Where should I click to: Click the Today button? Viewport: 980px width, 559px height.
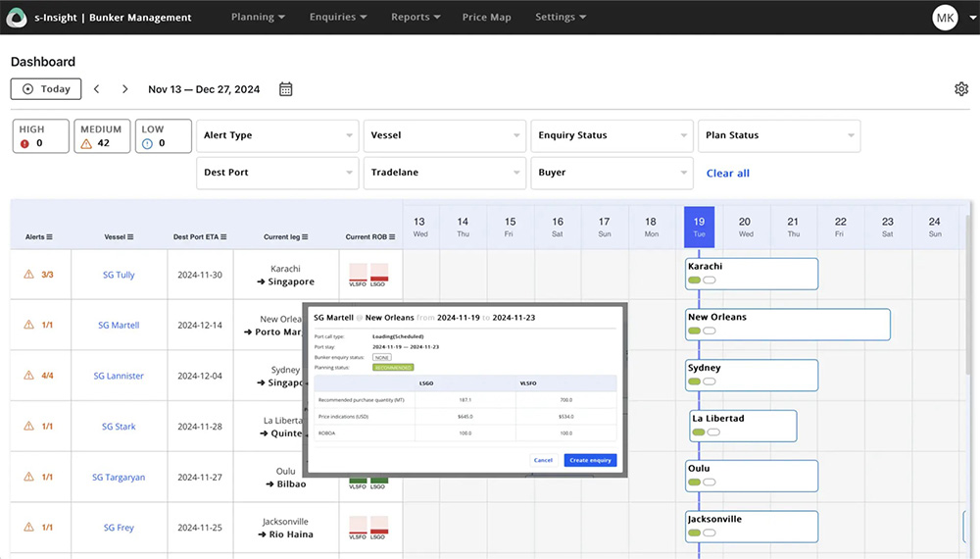[46, 89]
